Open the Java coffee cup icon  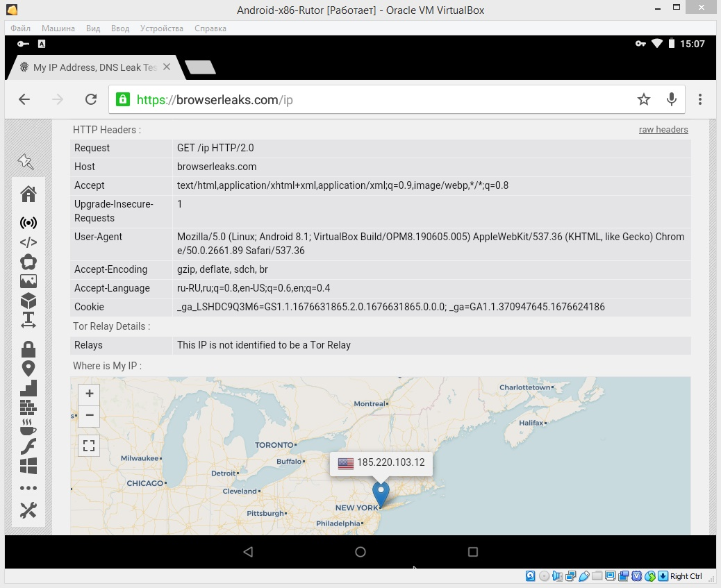[x=28, y=427]
